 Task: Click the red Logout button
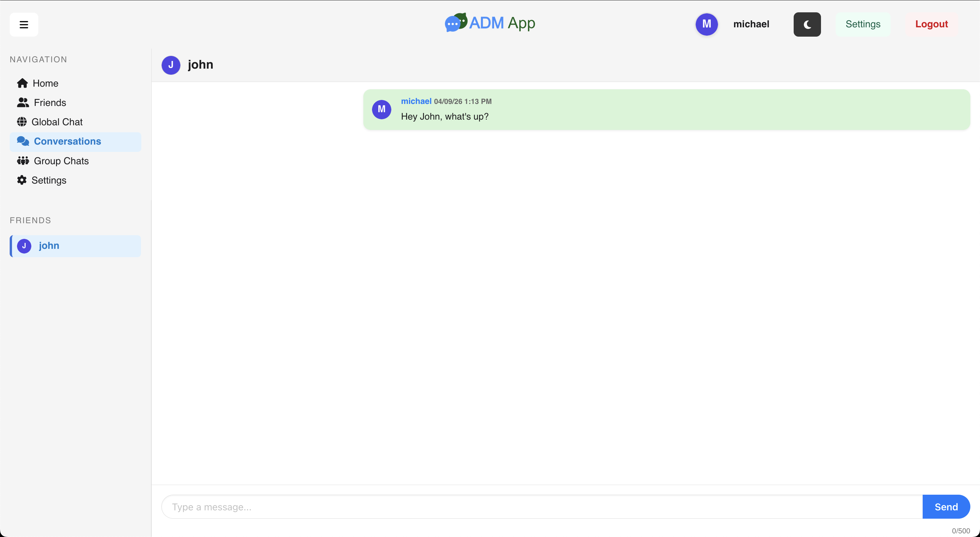click(931, 24)
